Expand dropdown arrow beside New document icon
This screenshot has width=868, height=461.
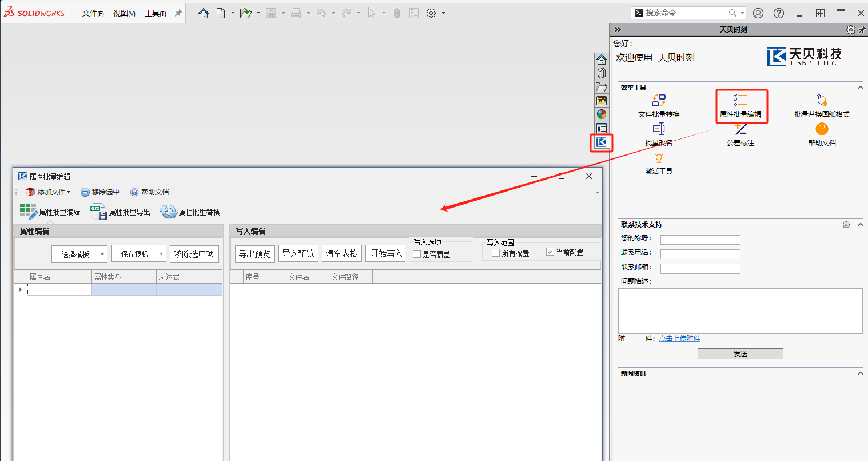233,13
